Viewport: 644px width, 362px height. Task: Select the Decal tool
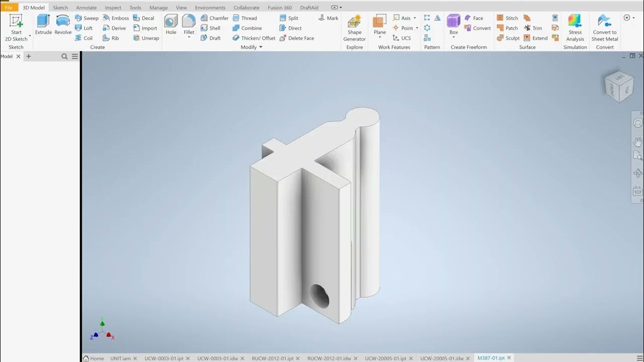143,18
